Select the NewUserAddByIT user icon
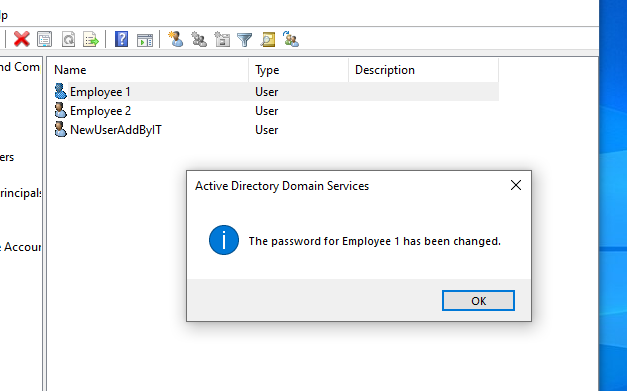Image resolution: width=627 pixels, height=391 pixels. tap(60, 130)
